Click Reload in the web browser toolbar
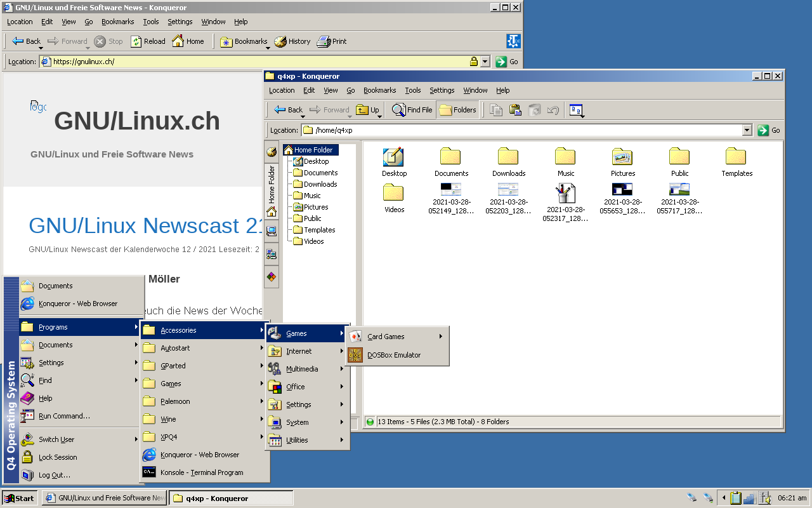The image size is (812, 508). tap(148, 41)
